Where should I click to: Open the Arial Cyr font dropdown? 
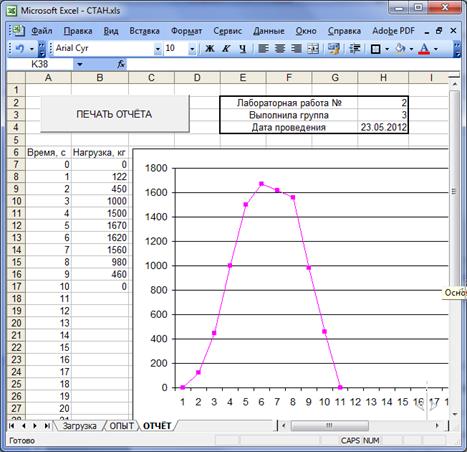(158, 49)
